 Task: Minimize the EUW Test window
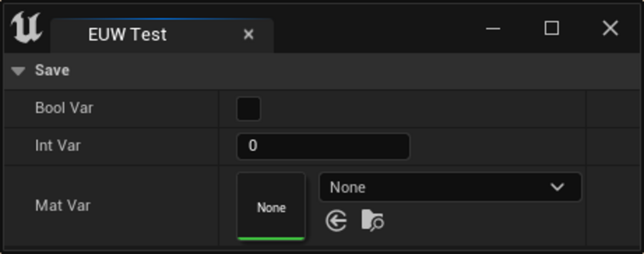[x=493, y=28]
